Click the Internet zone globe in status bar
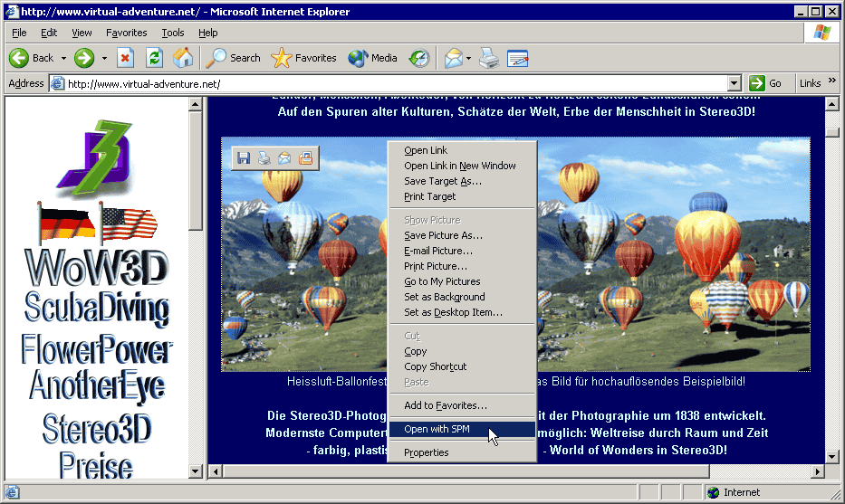Screen dimensions: 845x504 [714, 492]
